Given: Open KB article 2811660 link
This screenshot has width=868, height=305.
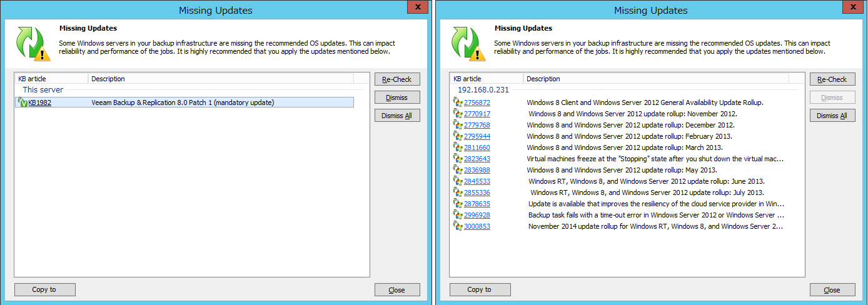Looking at the screenshot, I should point(477,147).
